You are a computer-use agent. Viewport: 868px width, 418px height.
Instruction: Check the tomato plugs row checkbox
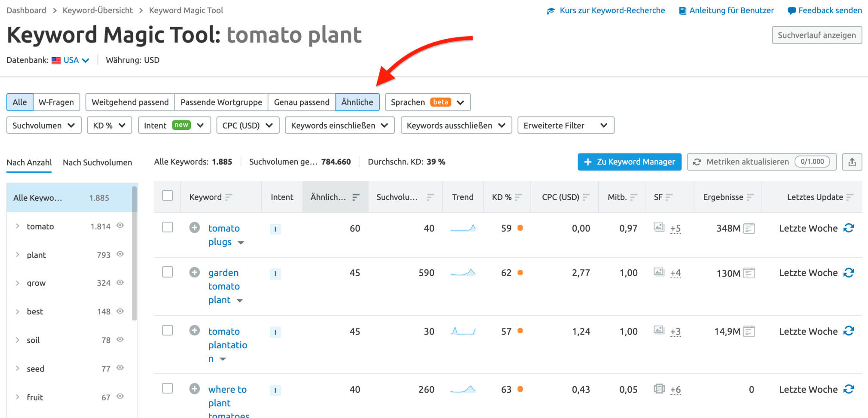pyautogui.click(x=168, y=227)
